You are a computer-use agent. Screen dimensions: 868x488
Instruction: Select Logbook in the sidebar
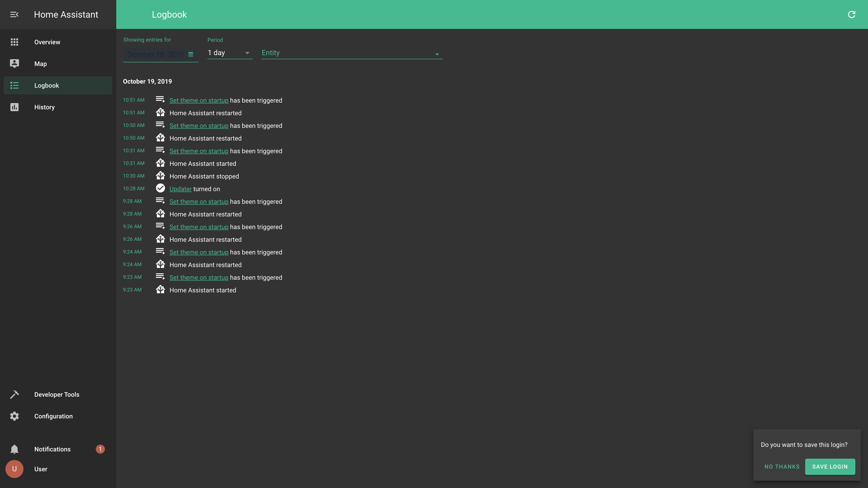click(x=47, y=86)
